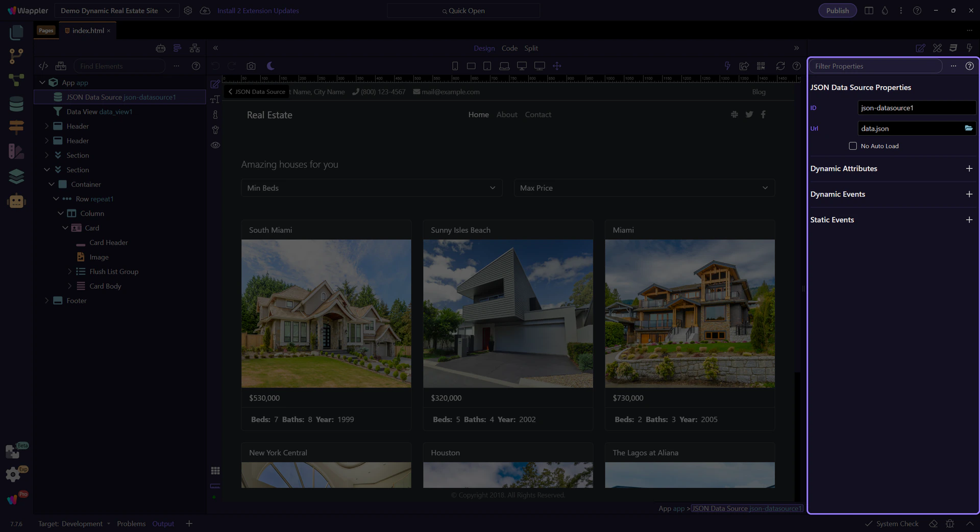Expand the Dynamic Attributes section
Screen dimensions: 980x532
(x=969, y=169)
